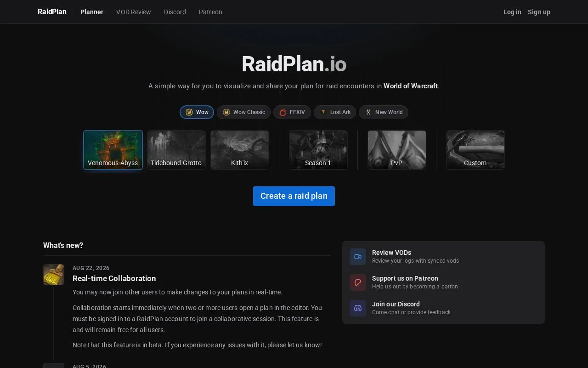Click the What's new? heading
Viewport: 588px width, 368px height.
(63, 246)
